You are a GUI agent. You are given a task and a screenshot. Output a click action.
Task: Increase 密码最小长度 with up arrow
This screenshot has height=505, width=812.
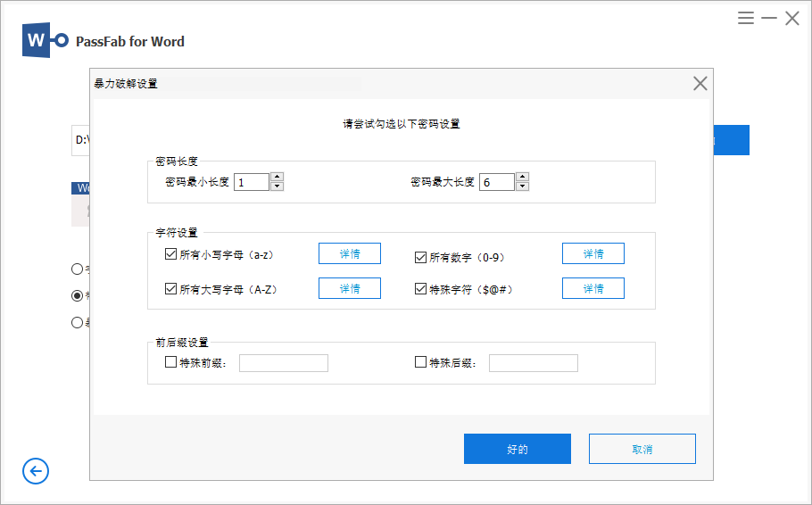pos(277,178)
